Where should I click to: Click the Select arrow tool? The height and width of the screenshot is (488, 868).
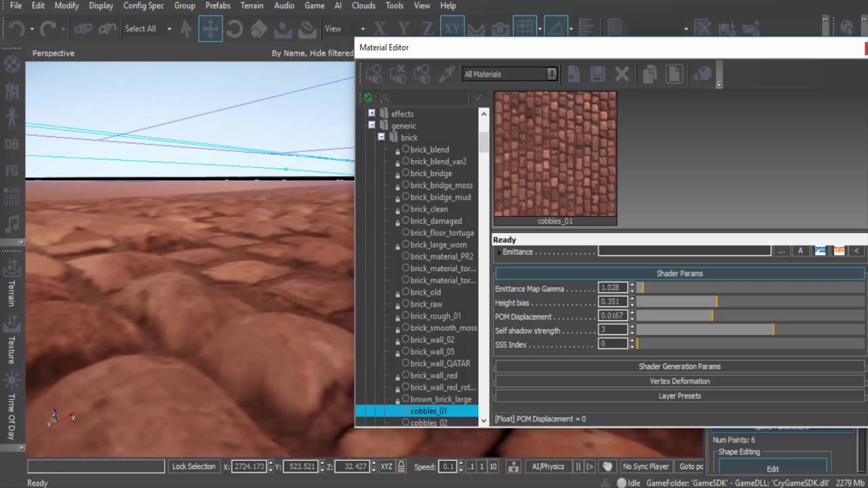(186, 28)
